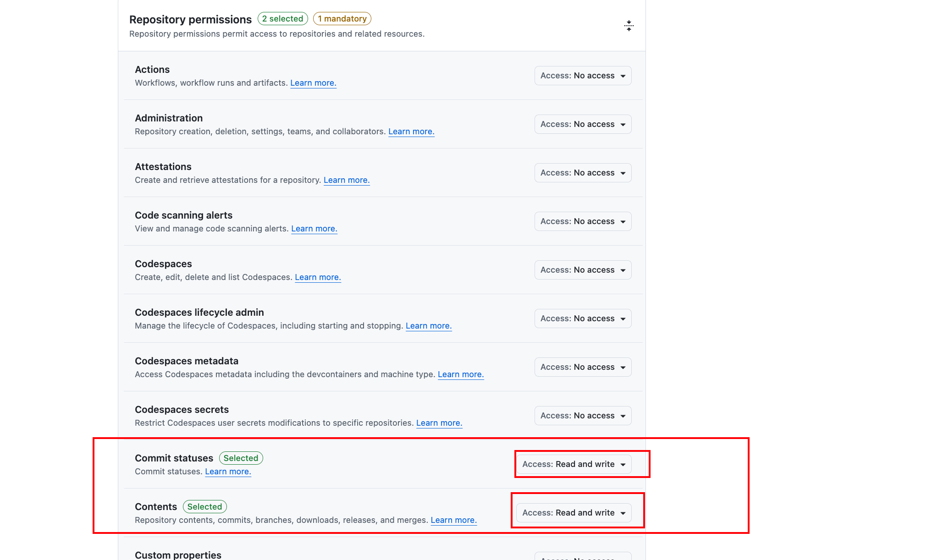This screenshot has width=949, height=560.
Task: Change Commit statuses Read and write access
Action: (x=574, y=464)
